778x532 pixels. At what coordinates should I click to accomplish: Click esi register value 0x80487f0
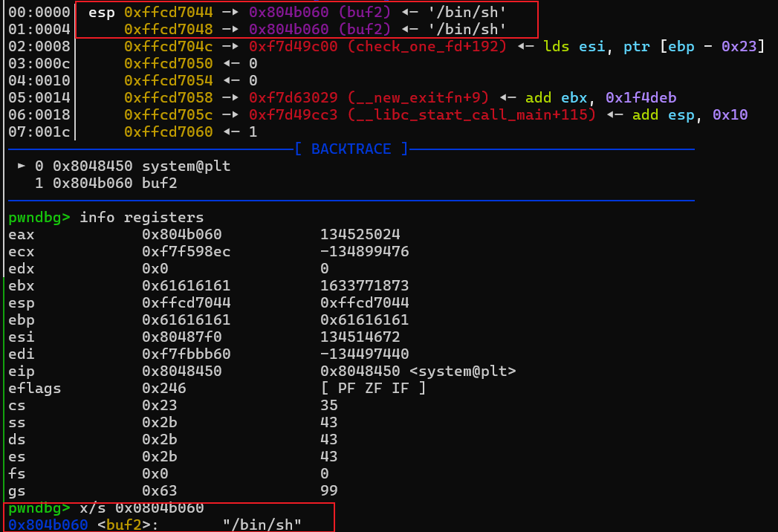(x=181, y=337)
